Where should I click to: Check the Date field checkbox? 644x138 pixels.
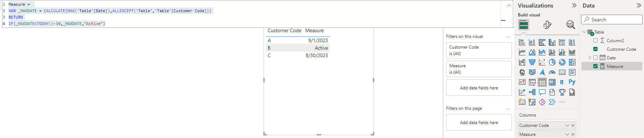[x=595, y=58]
